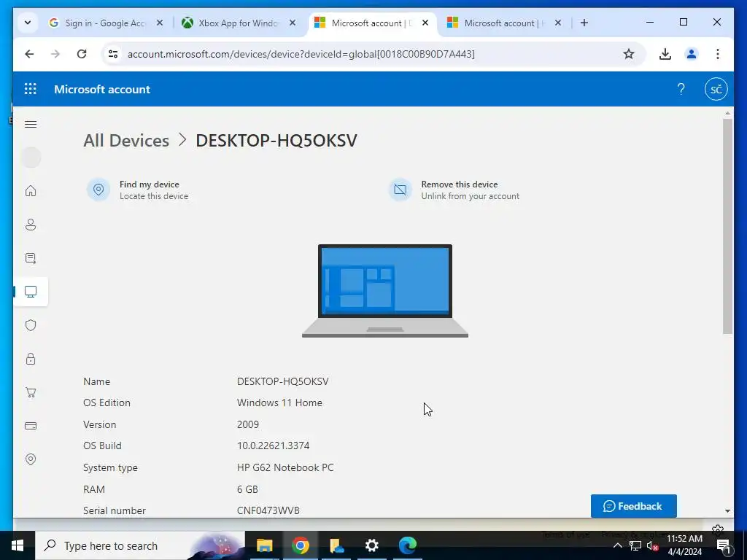The image size is (747, 560).
Task: Select the Devices monitor sidebar icon
Action: pos(31,292)
